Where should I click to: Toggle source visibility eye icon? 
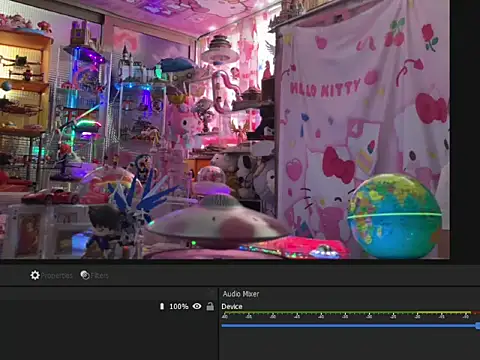[x=197, y=306]
